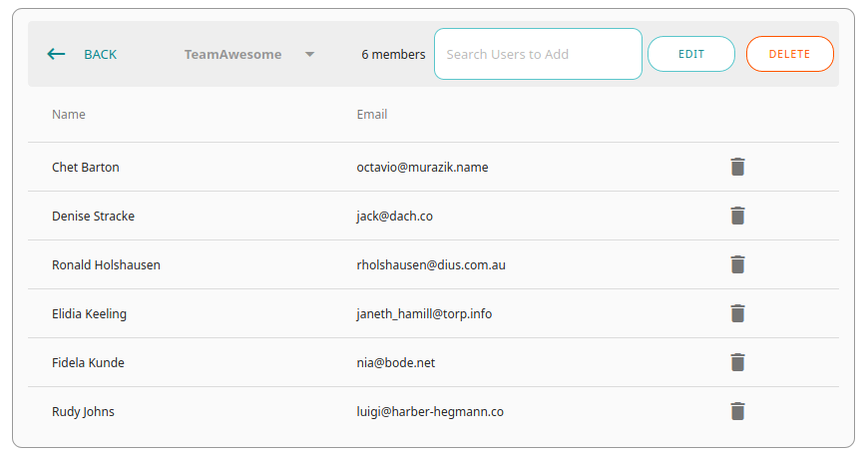Screen dimensions: 868x459
Task: Click the back arrow icon
Action: pyautogui.click(x=57, y=54)
